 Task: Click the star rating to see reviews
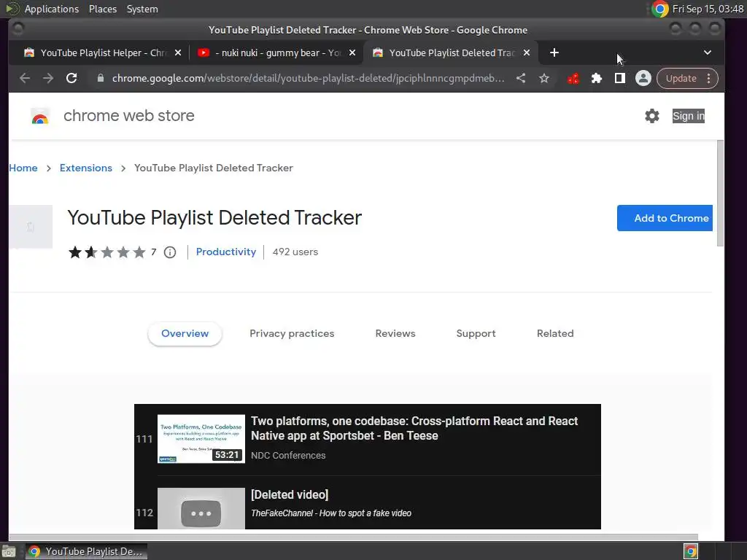[107, 252]
